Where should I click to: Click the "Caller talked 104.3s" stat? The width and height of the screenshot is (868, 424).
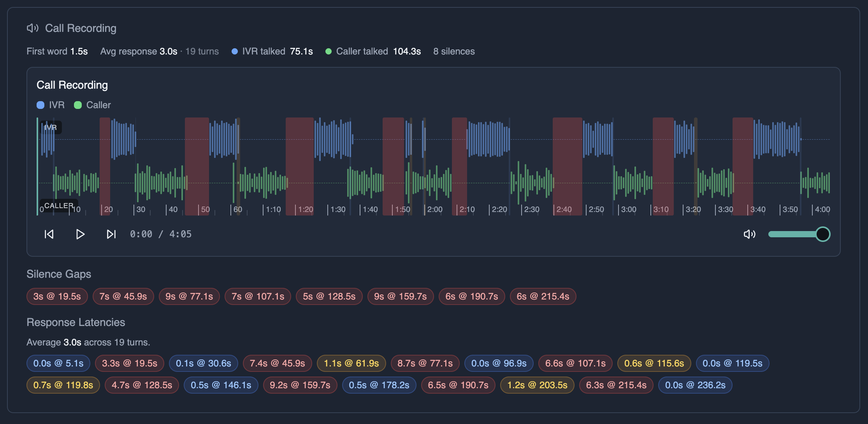(x=373, y=51)
